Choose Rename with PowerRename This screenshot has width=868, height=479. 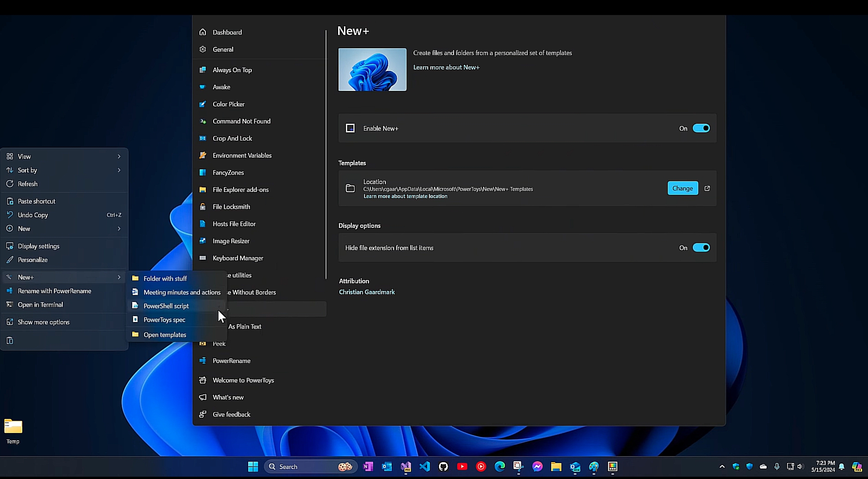click(64, 291)
